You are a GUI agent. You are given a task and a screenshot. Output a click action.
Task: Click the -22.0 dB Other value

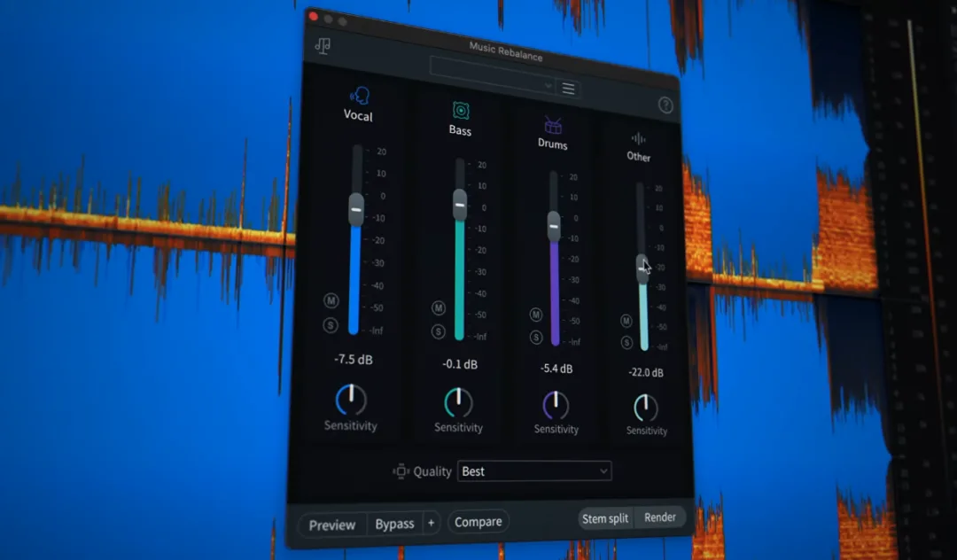click(646, 372)
